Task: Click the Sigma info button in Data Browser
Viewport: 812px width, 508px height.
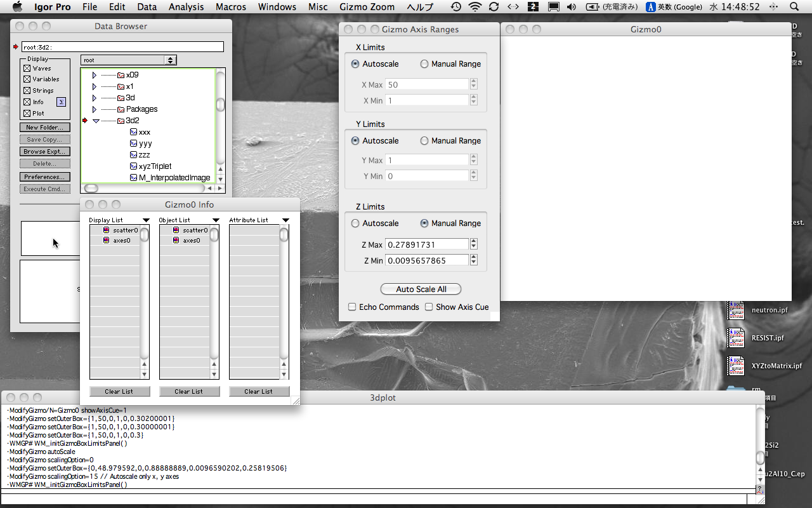Action: 61,102
